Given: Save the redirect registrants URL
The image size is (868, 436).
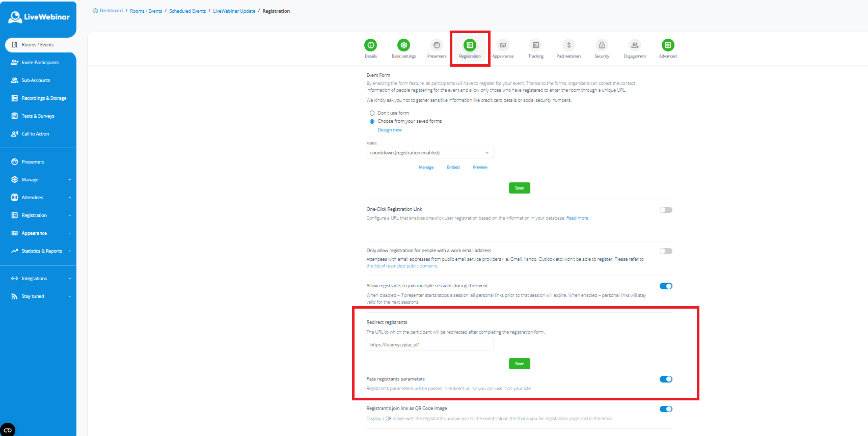Looking at the screenshot, I should click(519, 364).
